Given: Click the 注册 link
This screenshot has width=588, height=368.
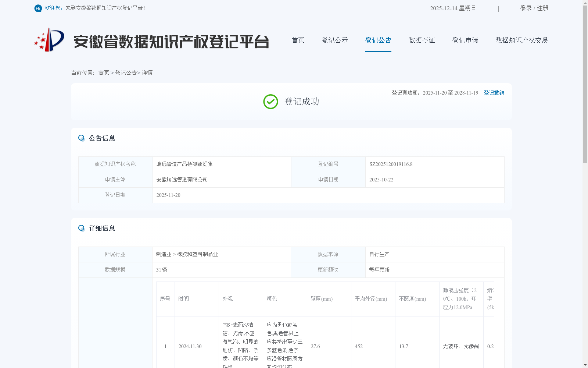Looking at the screenshot, I should click(x=542, y=8).
